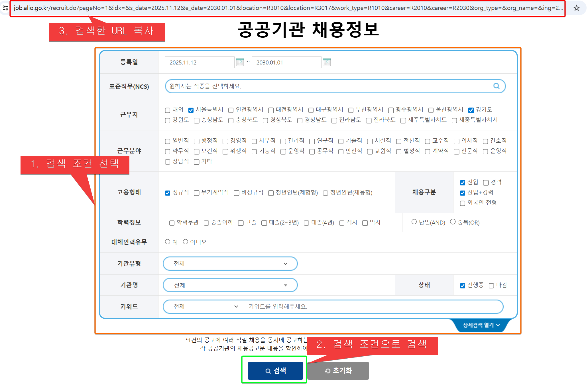Click the keyword text input field

coord(371,306)
